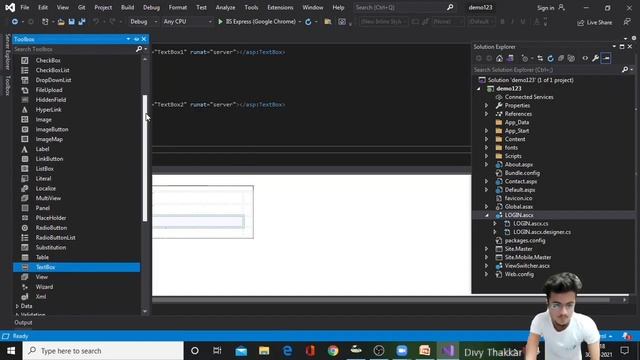
Task: Collapse the LOGIN.ascx node
Action: click(x=487, y=215)
